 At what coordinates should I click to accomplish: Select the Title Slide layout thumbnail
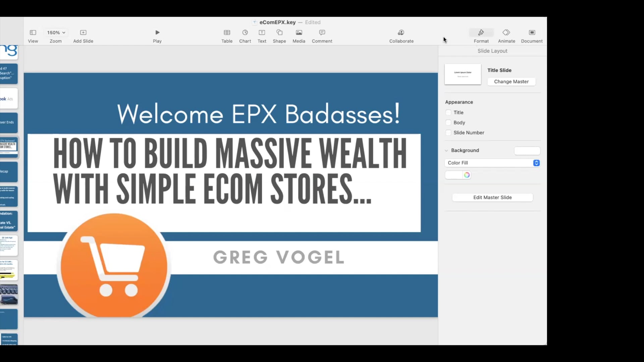pyautogui.click(x=463, y=74)
